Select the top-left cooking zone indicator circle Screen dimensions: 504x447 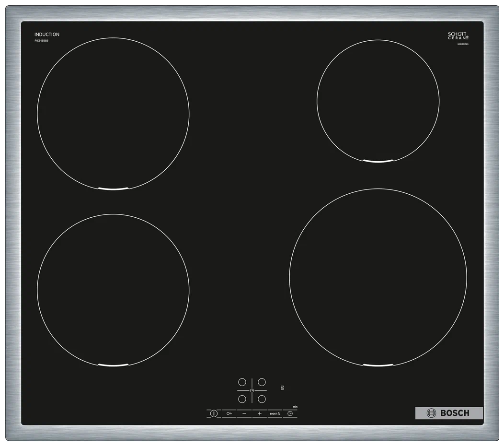[242, 382]
